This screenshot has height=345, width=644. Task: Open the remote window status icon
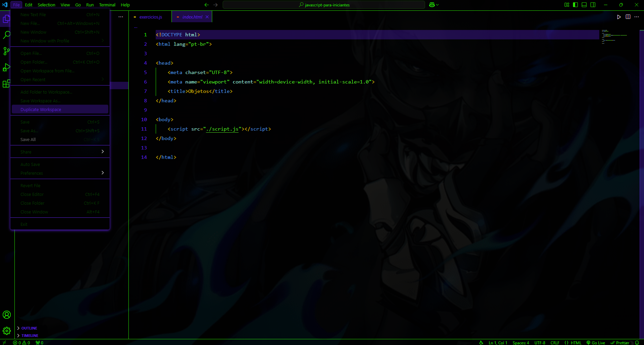pyautogui.click(x=4, y=342)
